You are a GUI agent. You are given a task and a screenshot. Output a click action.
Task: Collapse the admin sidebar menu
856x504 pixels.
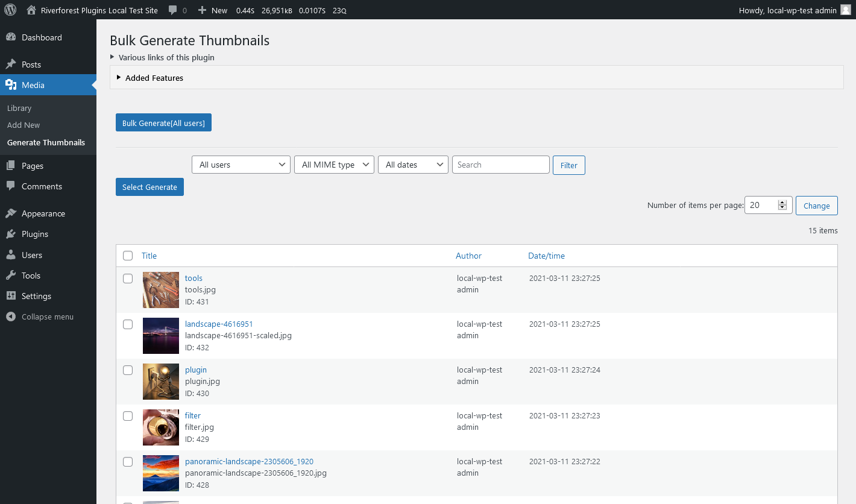[40, 317]
